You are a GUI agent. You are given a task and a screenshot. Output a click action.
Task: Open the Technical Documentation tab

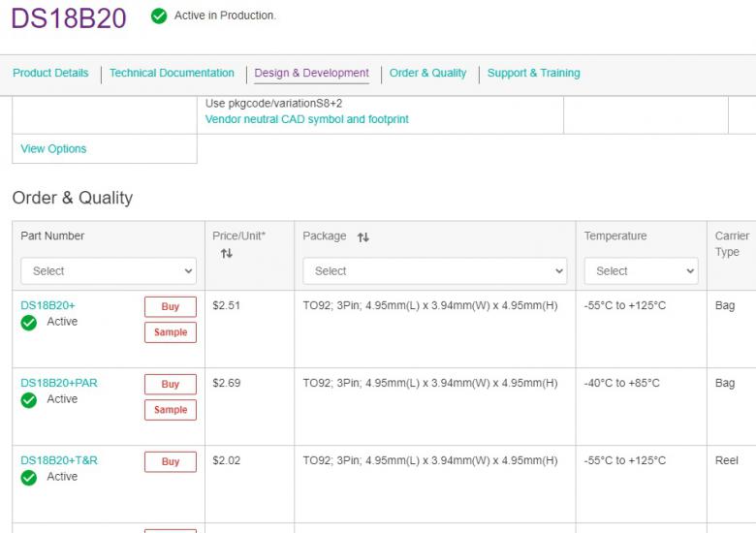point(172,74)
